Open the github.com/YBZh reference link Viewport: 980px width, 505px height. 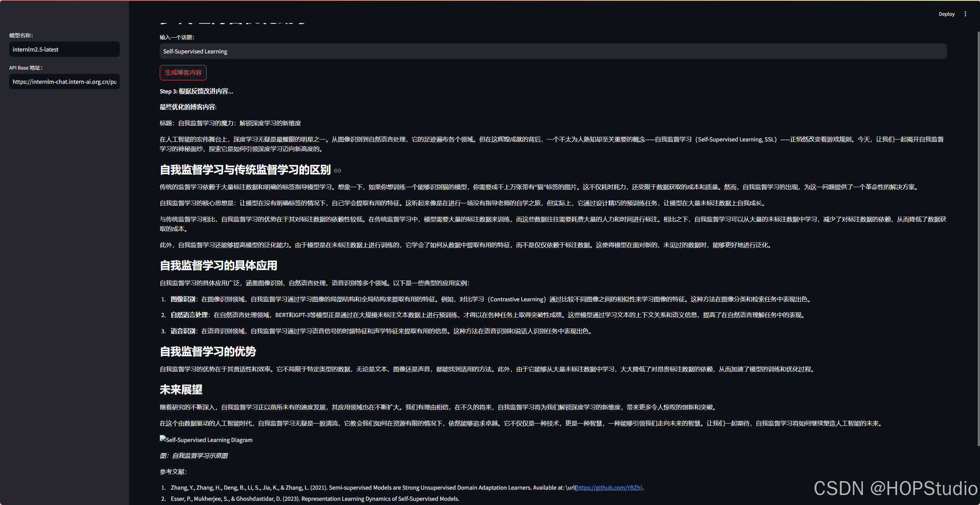click(609, 487)
